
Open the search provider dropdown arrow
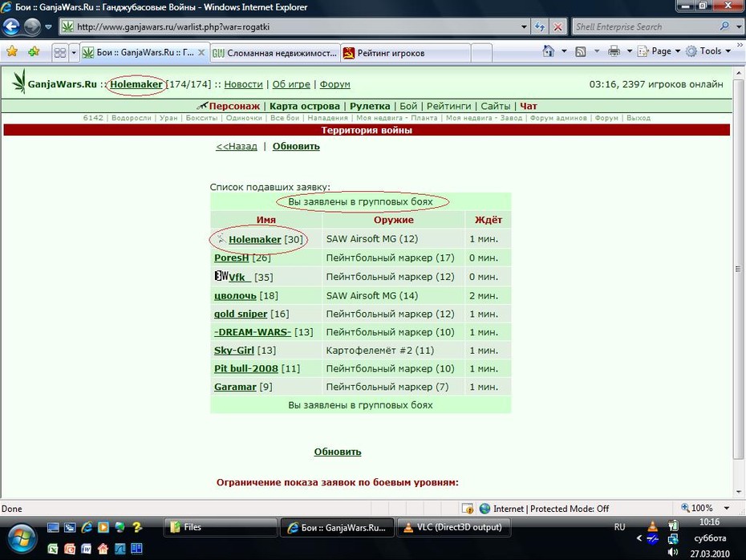click(x=739, y=27)
